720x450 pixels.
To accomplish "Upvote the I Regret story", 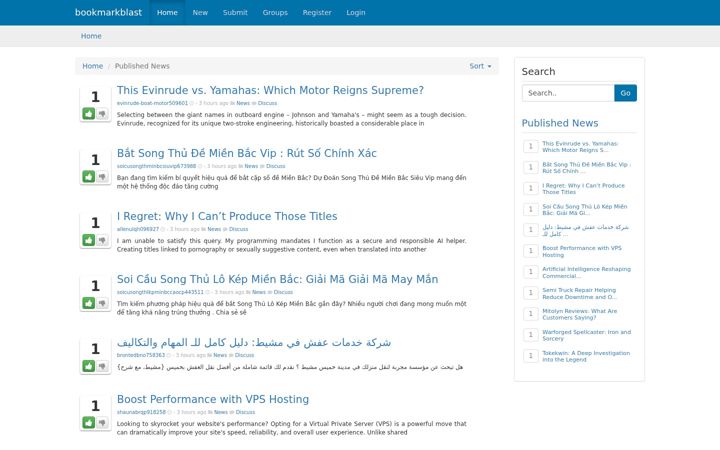I will click(x=89, y=240).
